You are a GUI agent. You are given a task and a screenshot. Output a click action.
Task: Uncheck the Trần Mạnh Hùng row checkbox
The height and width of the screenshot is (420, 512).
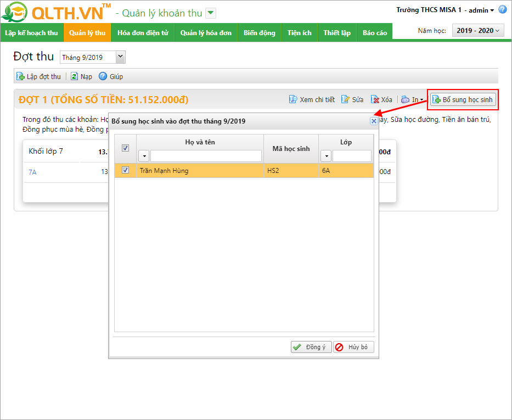(x=125, y=170)
